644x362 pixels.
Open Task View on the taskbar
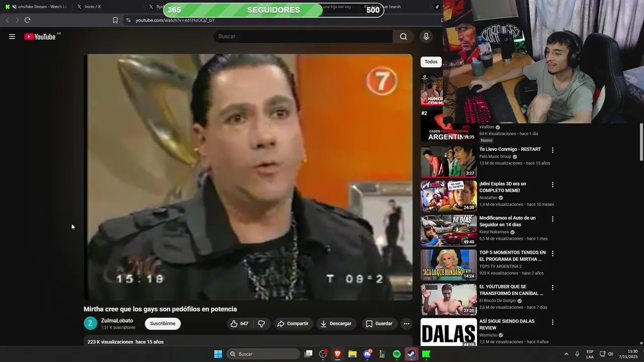(x=308, y=354)
